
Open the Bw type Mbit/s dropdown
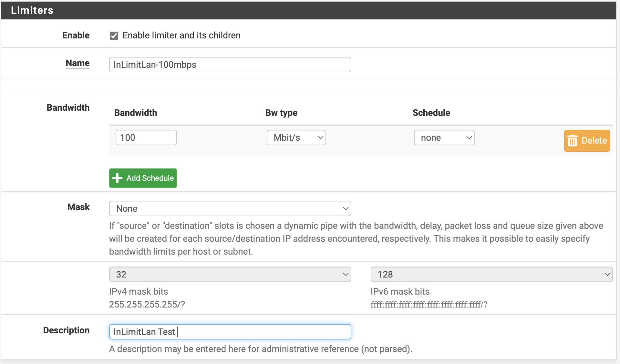pyautogui.click(x=296, y=137)
